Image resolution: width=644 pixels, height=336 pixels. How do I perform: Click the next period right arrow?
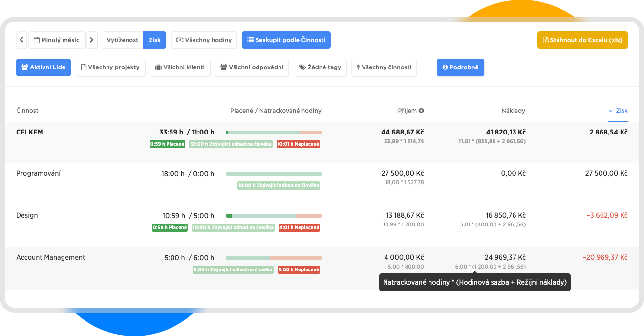(x=92, y=40)
